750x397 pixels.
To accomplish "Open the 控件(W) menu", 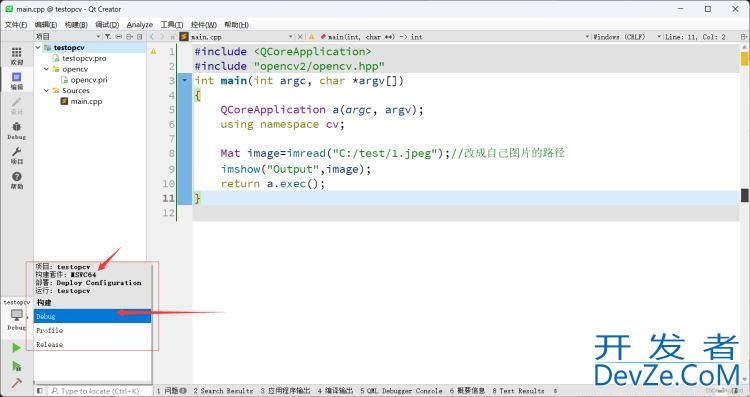I will (x=204, y=24).
